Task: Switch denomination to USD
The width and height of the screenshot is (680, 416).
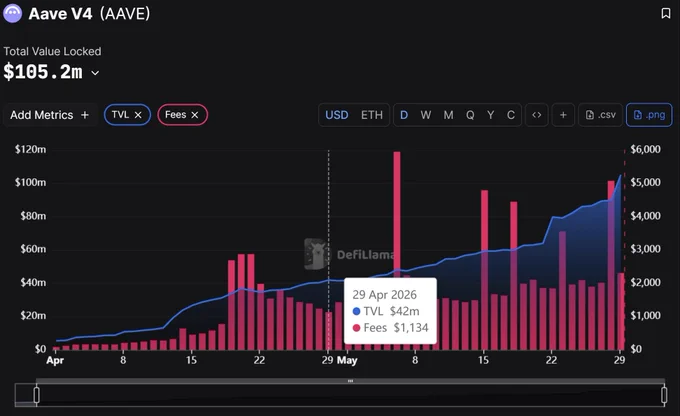Action: tap(337, 115)
